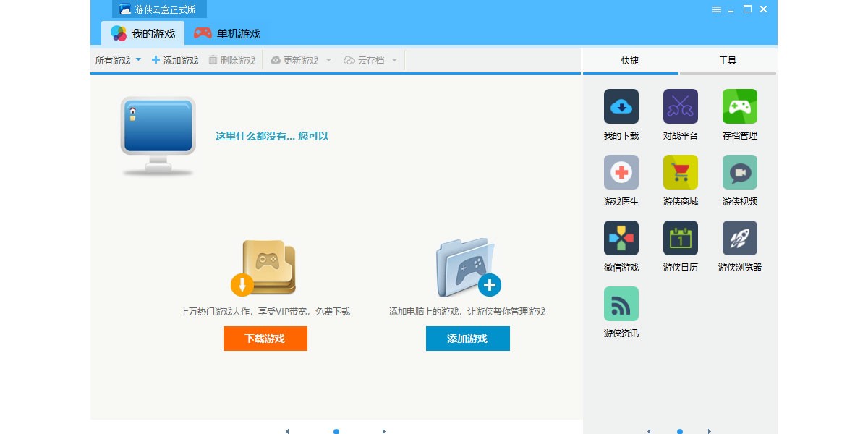Click the blue folder add-game icon
Screen dimensions: 868x434
coord(469,267)
